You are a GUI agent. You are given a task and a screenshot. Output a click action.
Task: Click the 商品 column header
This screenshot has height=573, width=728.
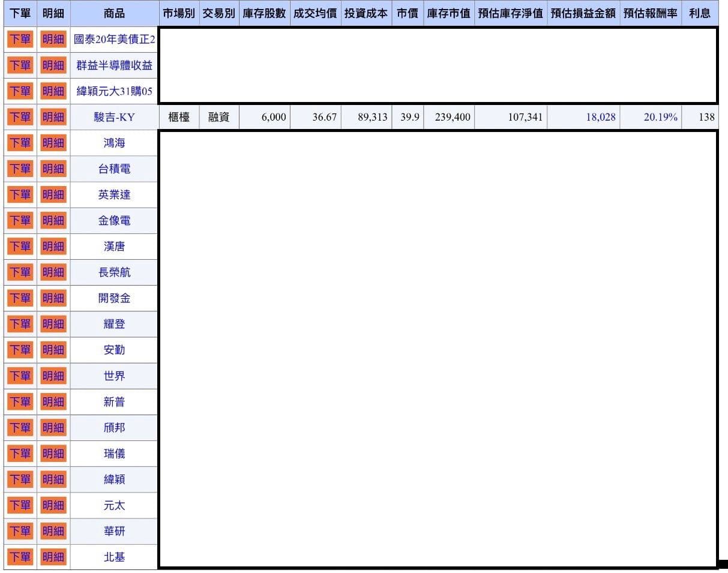point(114,13)
